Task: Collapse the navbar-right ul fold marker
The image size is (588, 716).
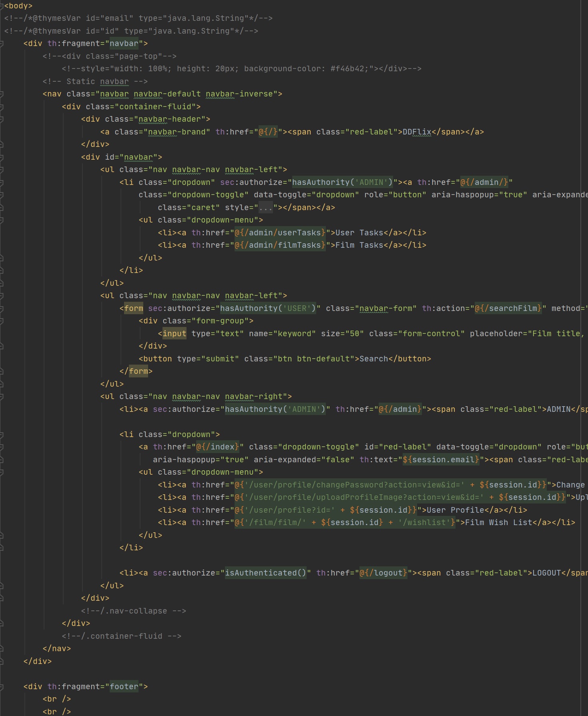Action: pyautogui.click(x=2, y=397)
